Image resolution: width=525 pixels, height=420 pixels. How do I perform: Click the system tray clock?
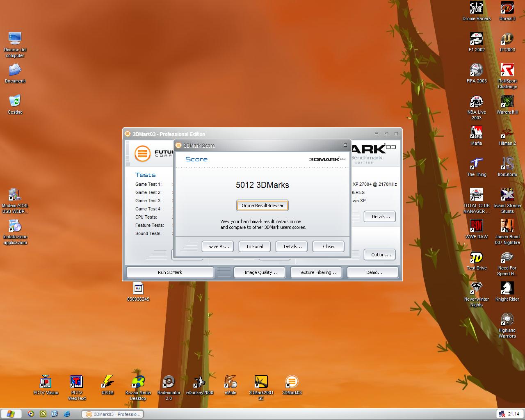click(x=514, y=414)
